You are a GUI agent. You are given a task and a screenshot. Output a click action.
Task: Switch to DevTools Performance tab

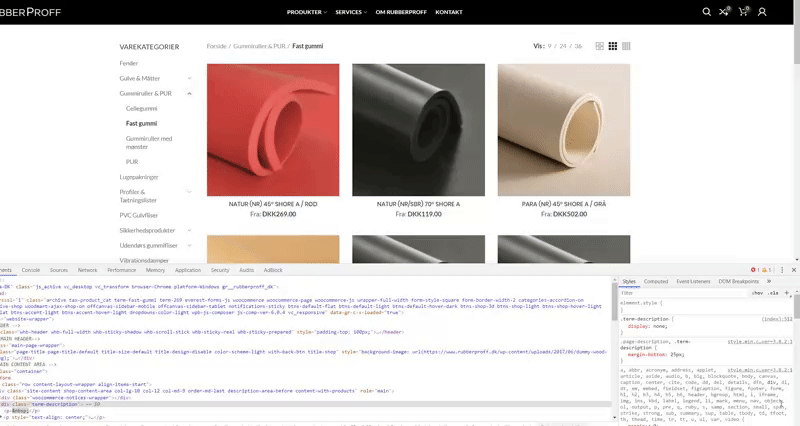point(121,270)
